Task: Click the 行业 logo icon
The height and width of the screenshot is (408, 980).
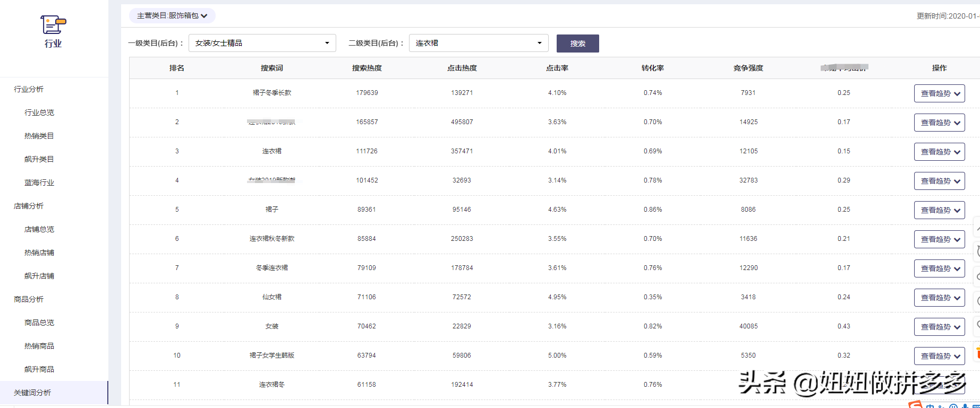Action: pyautogui.click(x=53, y=24)
